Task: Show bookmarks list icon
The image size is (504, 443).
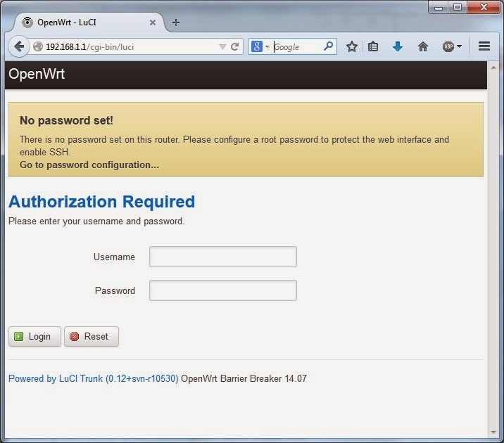Action: (x=373, y=47)
